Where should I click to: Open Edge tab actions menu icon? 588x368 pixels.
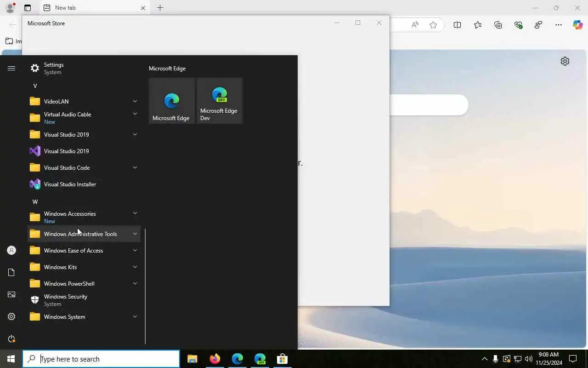pos(28,8)
